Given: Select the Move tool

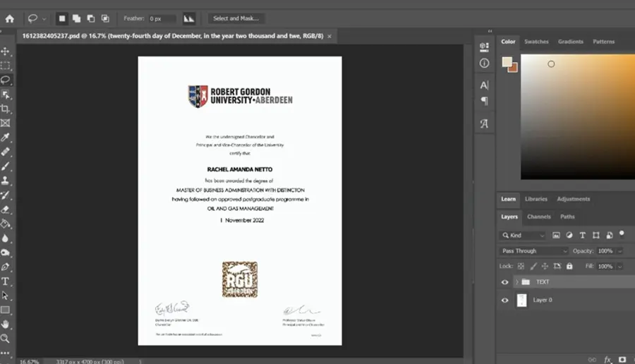Looking at the screenshot, I should (5, 51).
